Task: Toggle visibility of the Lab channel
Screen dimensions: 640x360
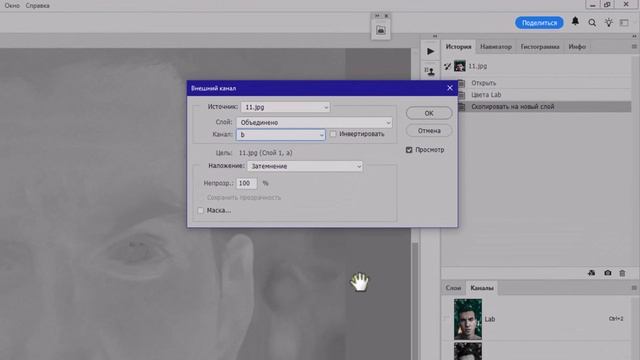Action: pyautogui.click(x=447, y=319)
